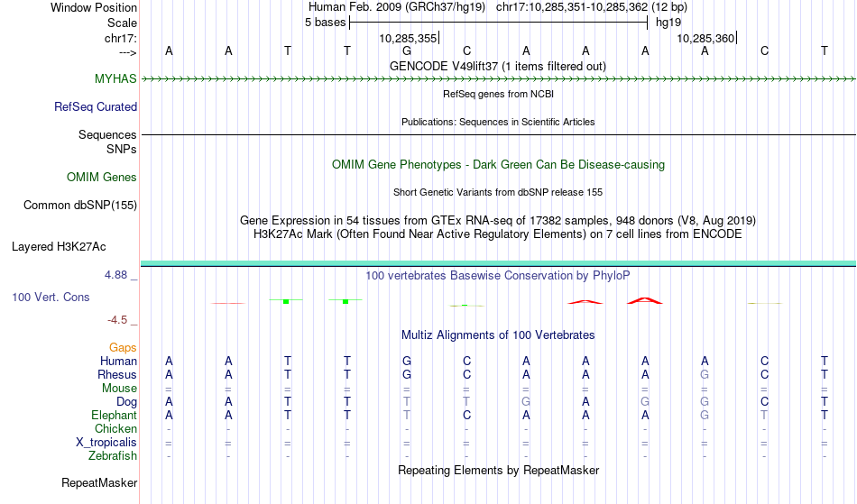Image resolution: width=857 pixels, height=504 pixels.
Task: Click the Multiz Alignments of 100 Vertebrates title
Action: 498,334
